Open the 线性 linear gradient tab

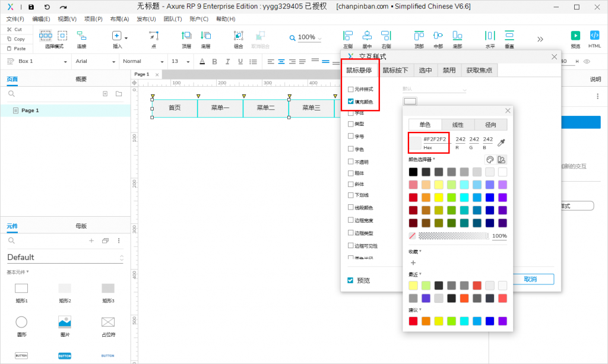(458, 124)
